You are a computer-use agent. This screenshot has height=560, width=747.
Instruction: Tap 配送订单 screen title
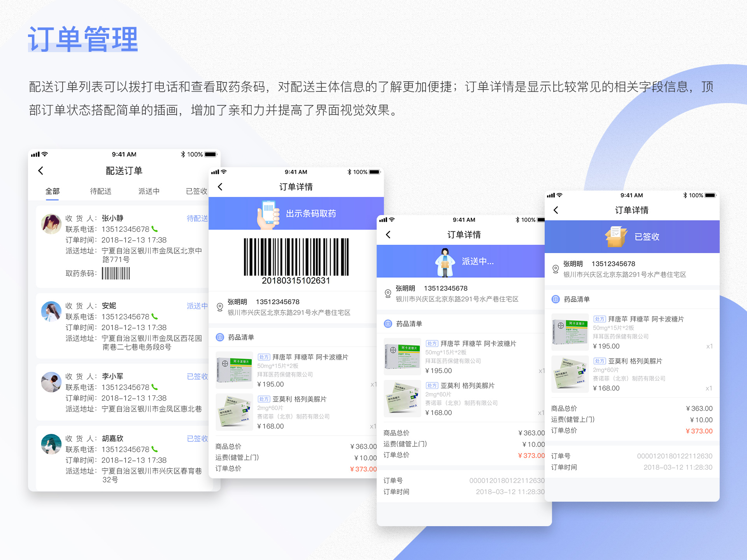tap(124, 171)
